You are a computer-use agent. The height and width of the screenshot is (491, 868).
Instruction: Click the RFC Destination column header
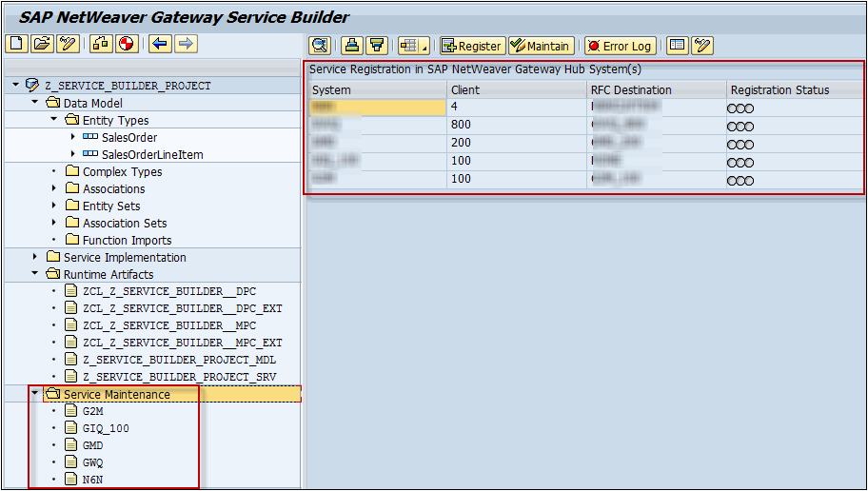[631, 90]
